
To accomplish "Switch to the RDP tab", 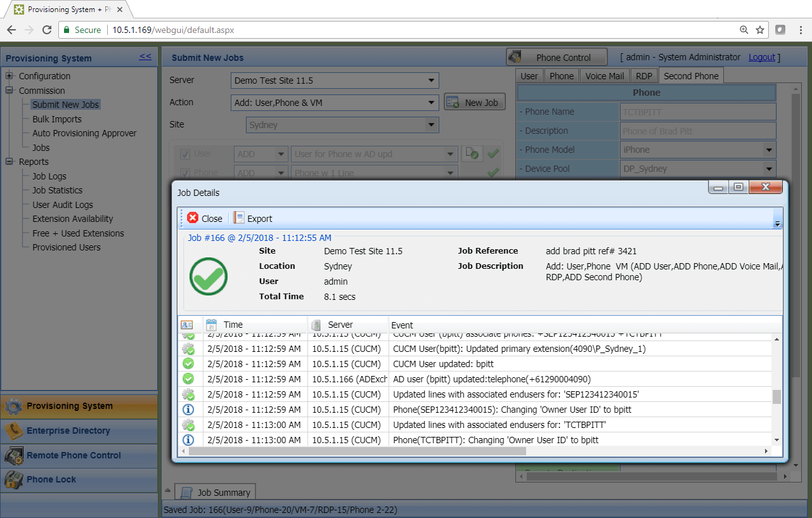I will 644,76.
